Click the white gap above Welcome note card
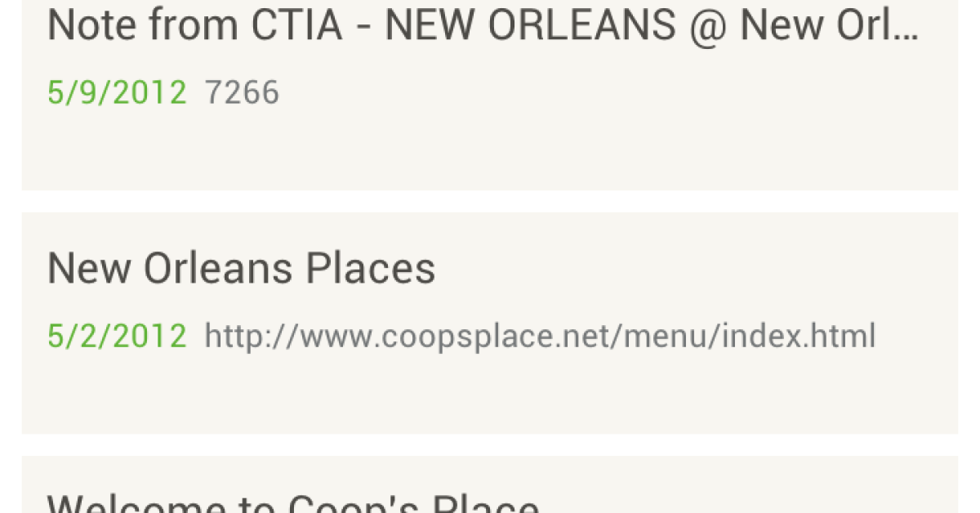Viewport: 980px width, 513px height. (x=490, y=445)
